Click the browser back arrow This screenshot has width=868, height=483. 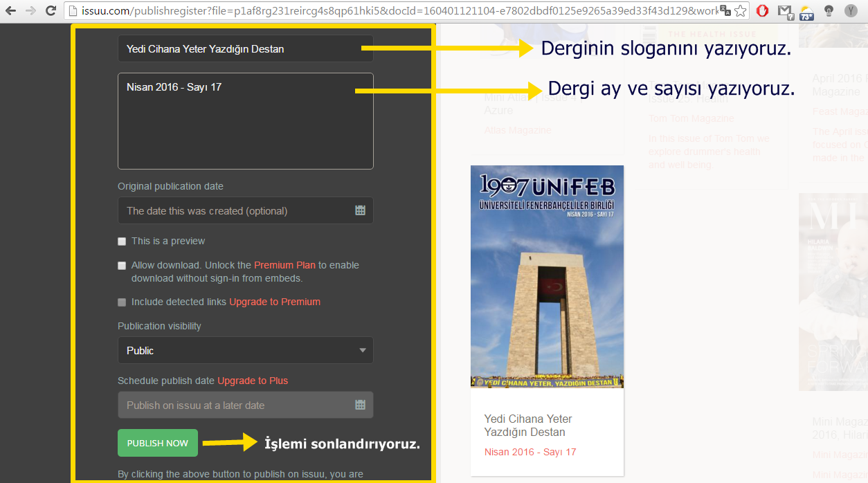pyautogui.click(x=11, y=11)
